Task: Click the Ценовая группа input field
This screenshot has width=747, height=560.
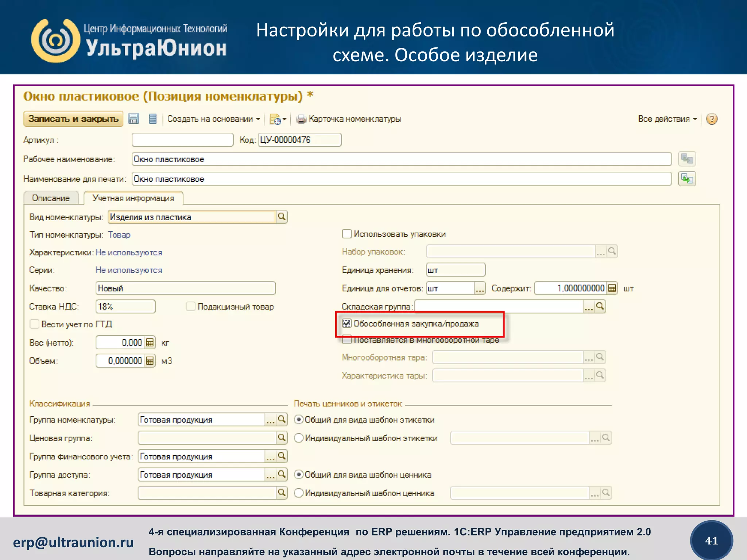Action: point(207,438)
